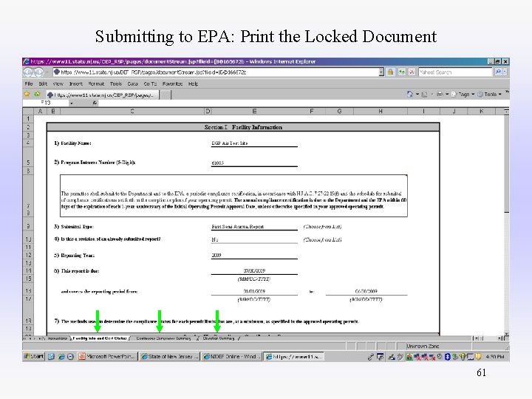Select the DEP_RSP browser tab
The height and width of the screenshot is (399, 532).
(x=102, y=95)
